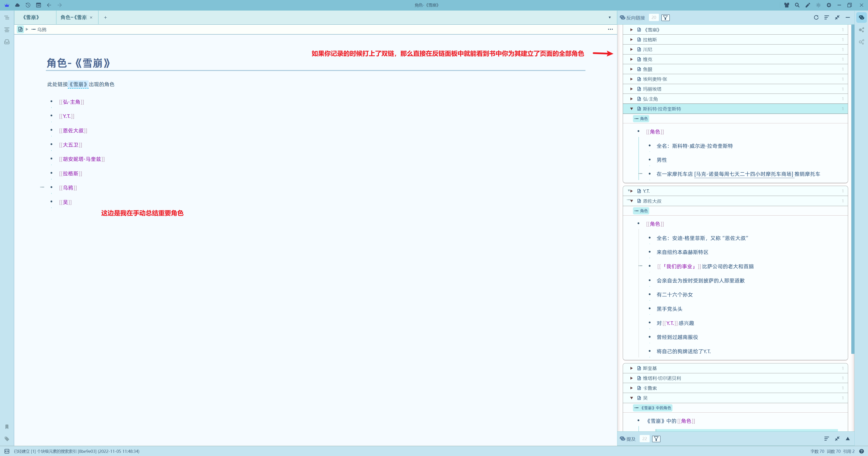Click the backlinks panel vertical scrollbar
868x456 pixels.
point(852,189)
